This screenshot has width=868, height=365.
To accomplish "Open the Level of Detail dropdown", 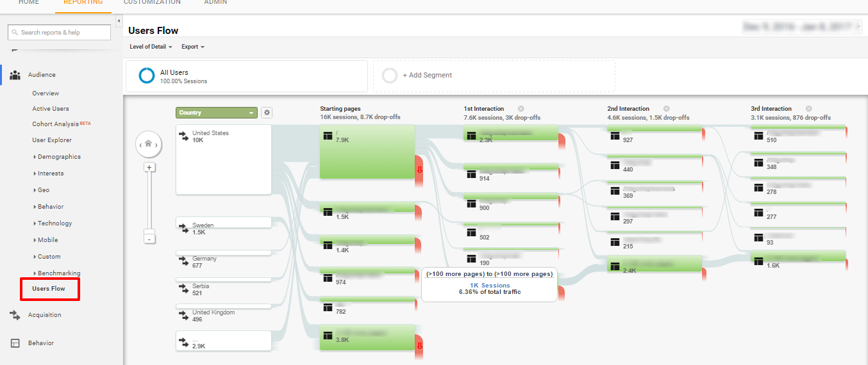I will point(151,47).
